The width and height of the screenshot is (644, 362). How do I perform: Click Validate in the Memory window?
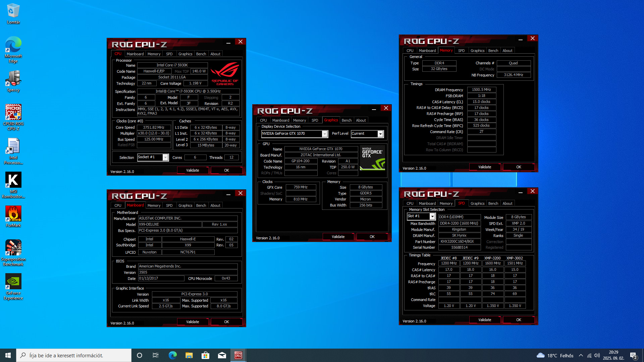484,167
